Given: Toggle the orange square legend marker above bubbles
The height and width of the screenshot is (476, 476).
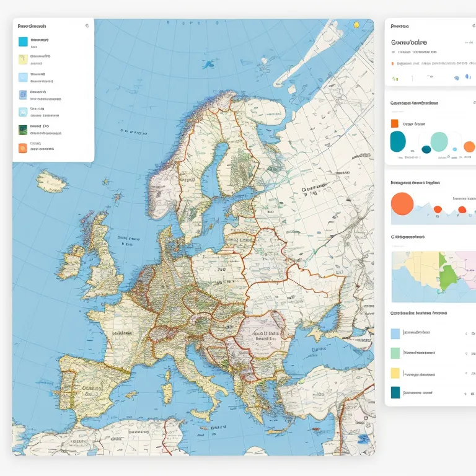Looking at the screenshot, I should click(395, 123).
